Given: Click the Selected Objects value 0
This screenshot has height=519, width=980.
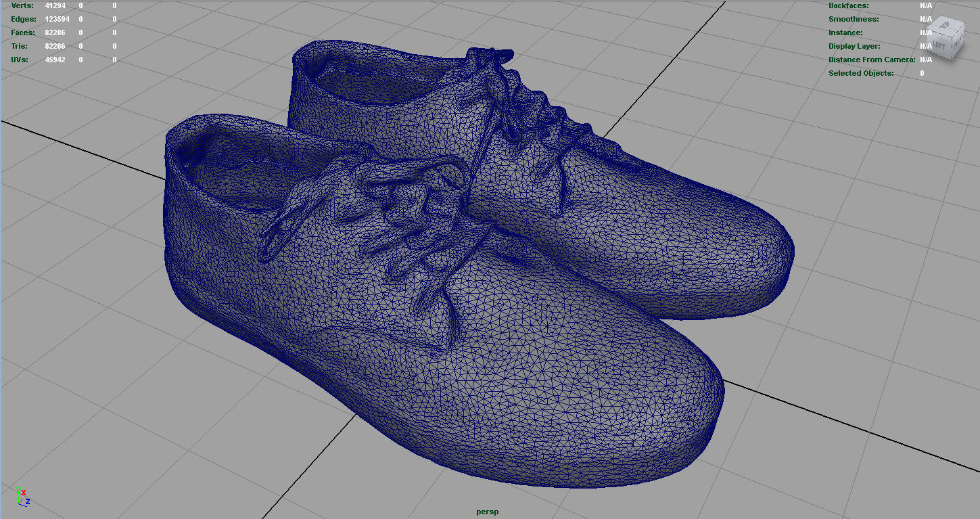Looking at the screenshot, I should click(x=922, y=73).
